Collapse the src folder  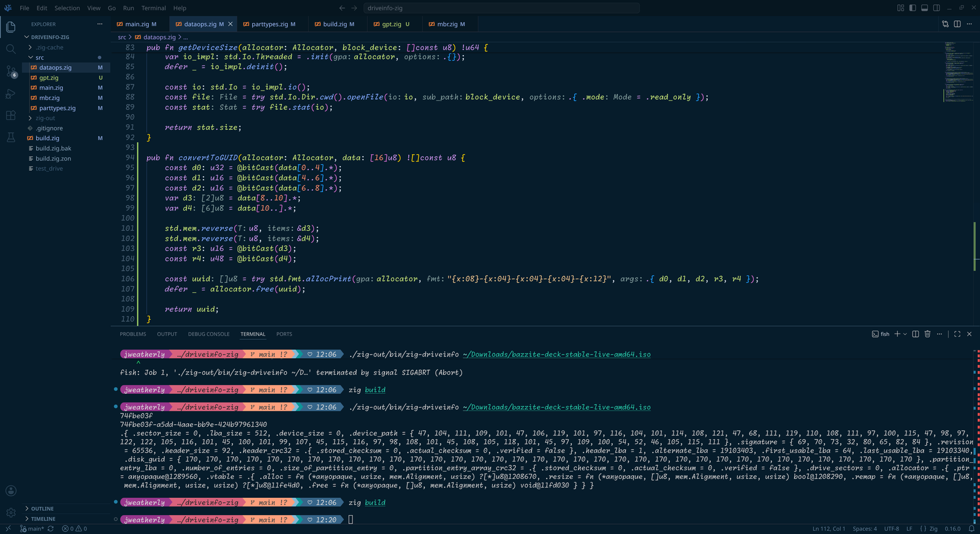coord(67,58)
